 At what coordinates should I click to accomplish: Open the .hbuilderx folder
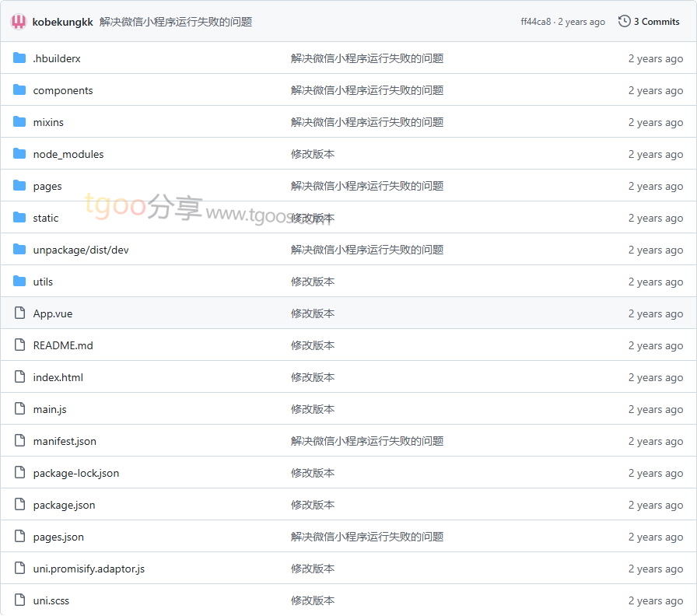coord(57,58)
